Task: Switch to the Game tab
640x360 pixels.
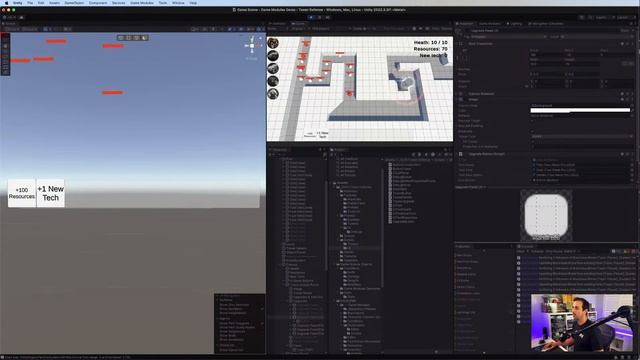Action: (299, 24)
